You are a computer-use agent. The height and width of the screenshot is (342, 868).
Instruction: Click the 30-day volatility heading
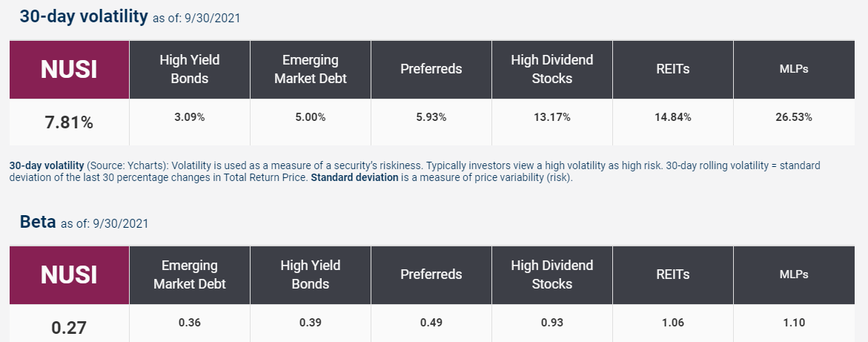[84, 16]
